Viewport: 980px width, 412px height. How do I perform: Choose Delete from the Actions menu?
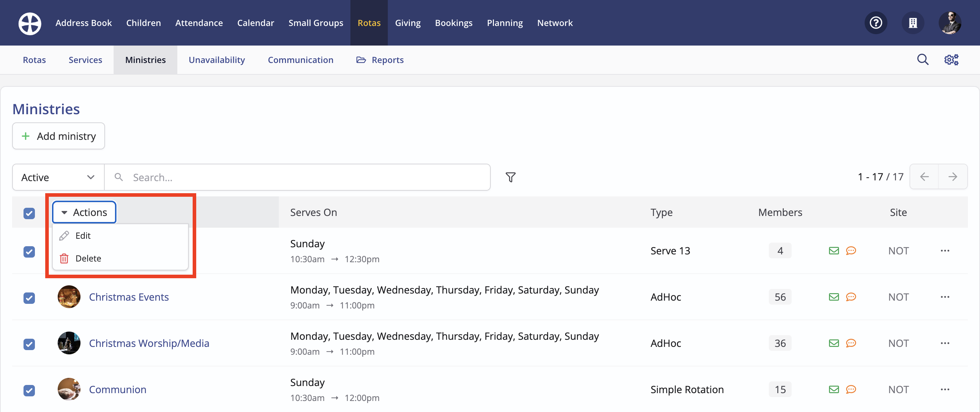pos(88,258)
